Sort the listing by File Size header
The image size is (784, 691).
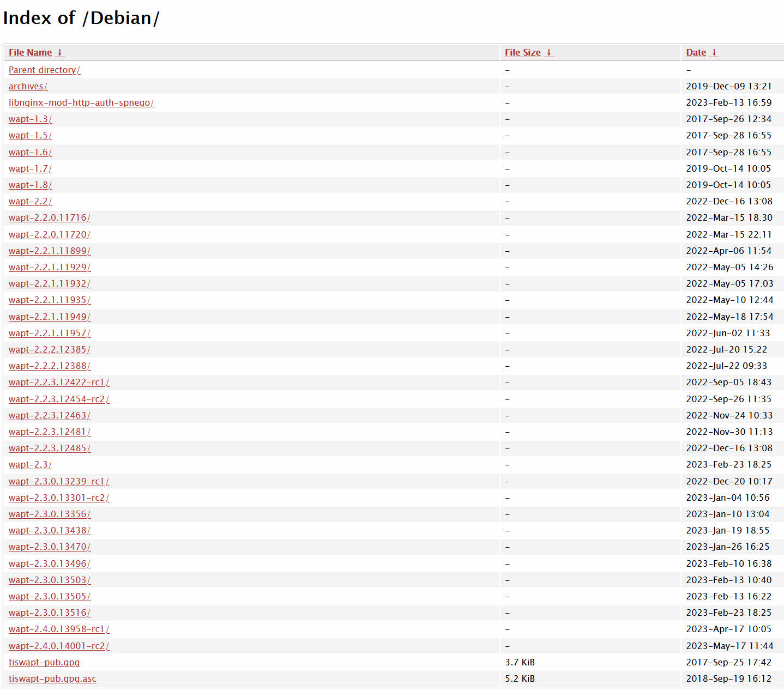522,52
